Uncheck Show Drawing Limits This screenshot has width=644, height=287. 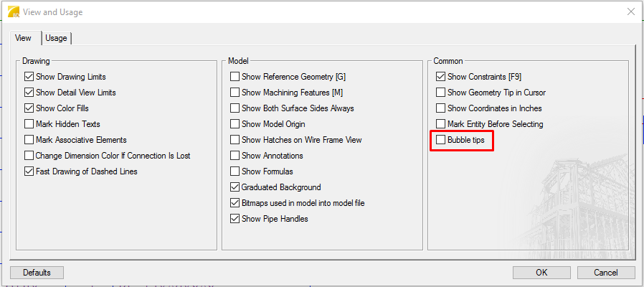click(29, 77)
